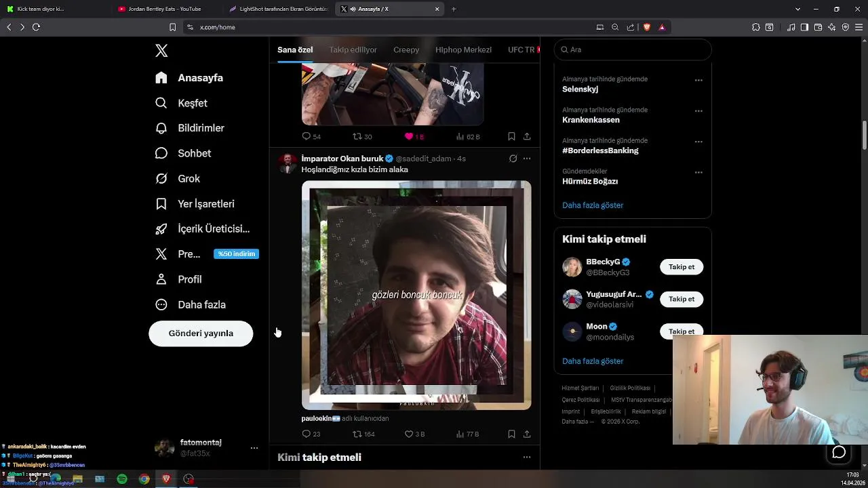Open Krankenkassen trend options dots

698,111
